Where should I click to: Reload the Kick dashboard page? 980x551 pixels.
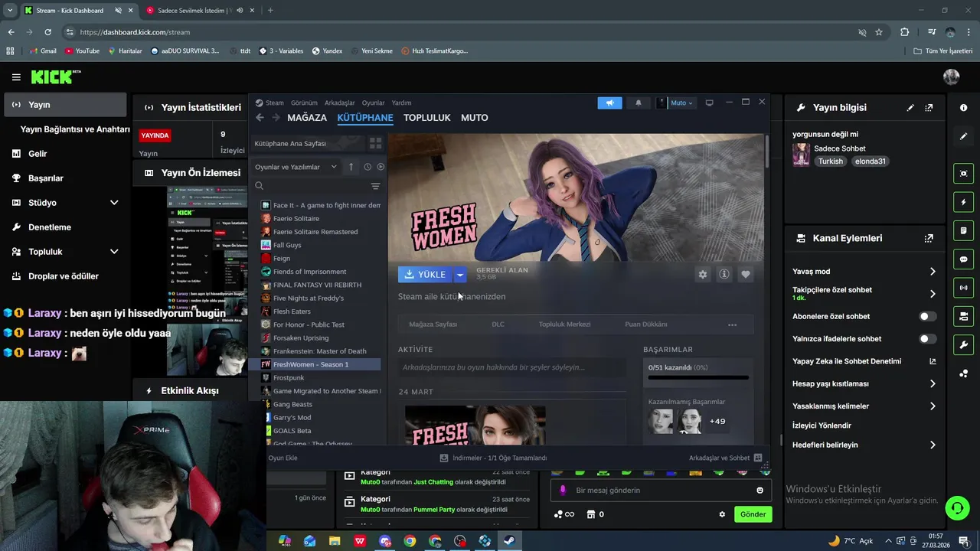pyautogui.click(x=47, y=32)
